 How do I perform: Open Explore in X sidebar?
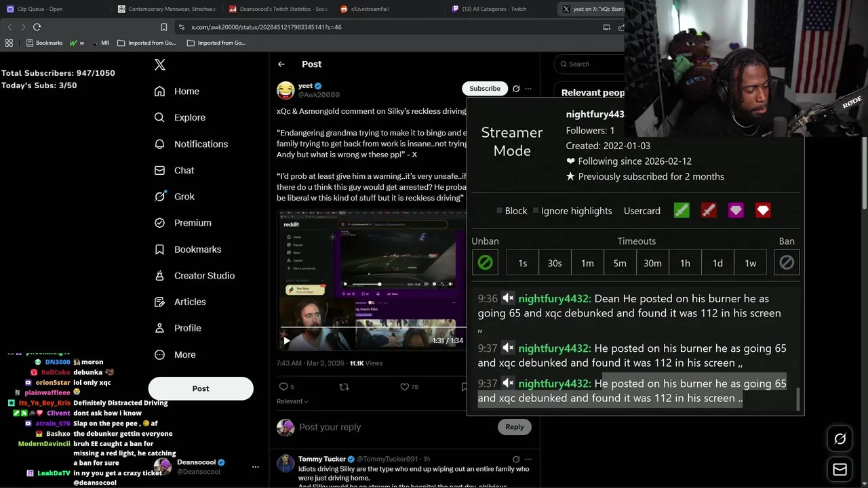[x=180, y=117]
